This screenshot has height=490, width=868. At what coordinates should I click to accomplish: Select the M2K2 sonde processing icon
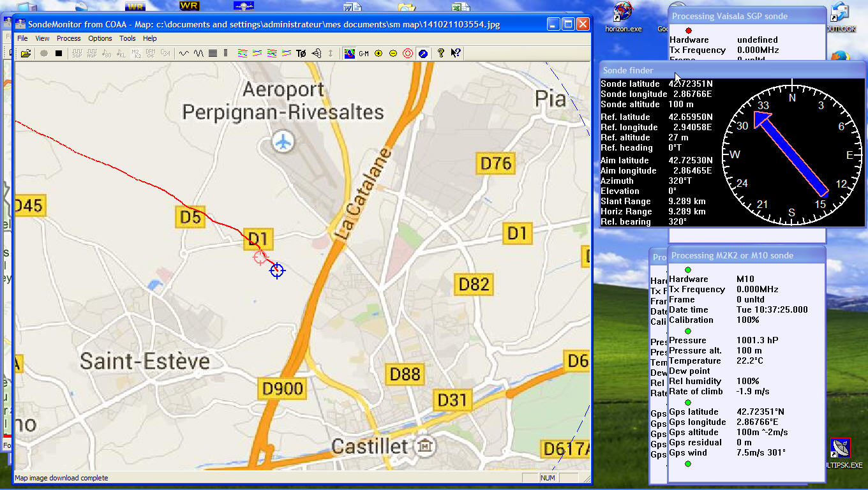click(136, 54)
